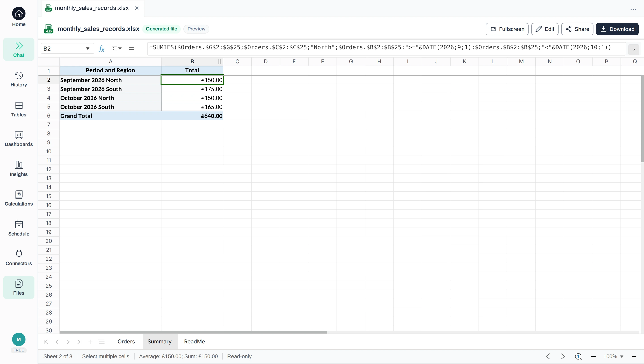
Task: Select cell 'October 2026 South'
Action: pyautogui.click(x=110, y=107)
